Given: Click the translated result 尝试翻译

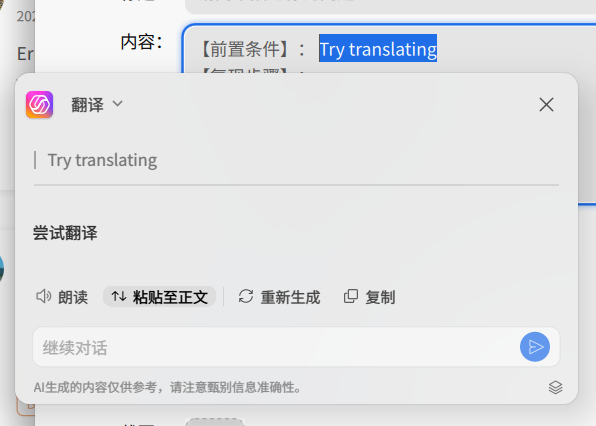Looking at the screenshot, I should pos(65,233).
